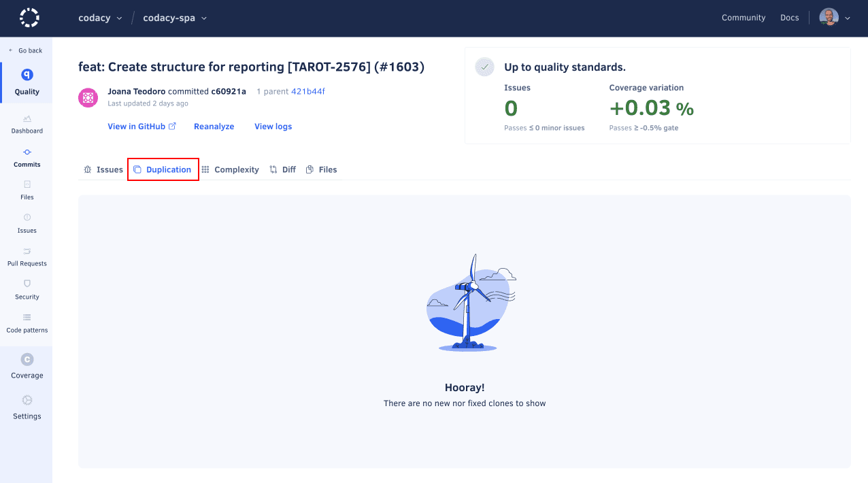868x483 pixels.
Task: Open Pull Requests from the sidebar
Action: coord(27,256)
